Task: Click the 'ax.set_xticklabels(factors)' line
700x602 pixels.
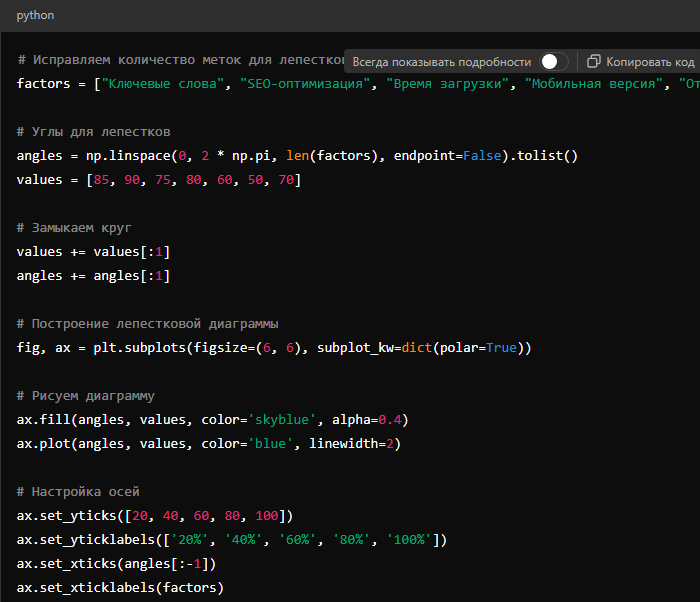Action: click(x=120, y=588)
